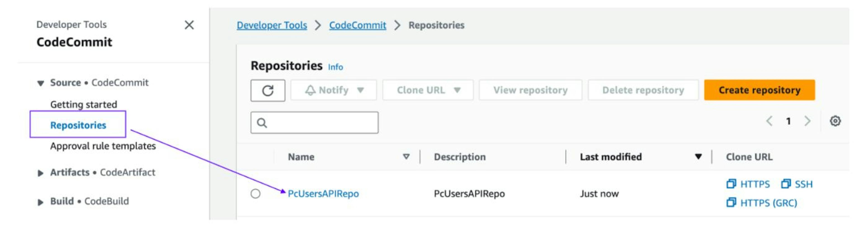Viewport: 868px width, 248px height.
Task: Click the Create repository button
Action: pos(759,90)
